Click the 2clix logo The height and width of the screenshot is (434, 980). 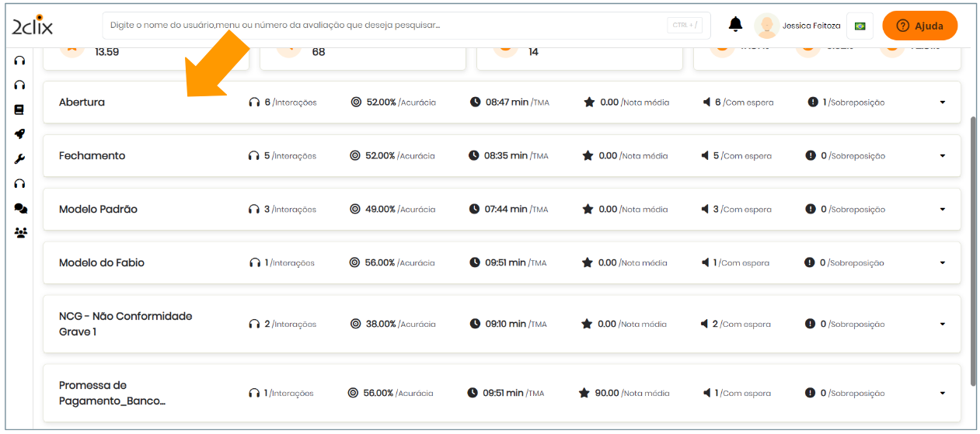pos(33,26)
